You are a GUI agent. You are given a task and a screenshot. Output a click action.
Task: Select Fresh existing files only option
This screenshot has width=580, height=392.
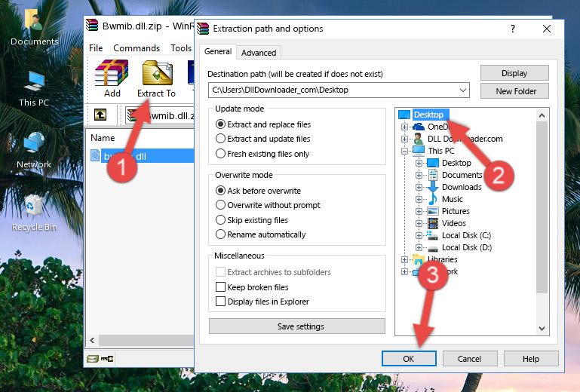pos(220,154)
